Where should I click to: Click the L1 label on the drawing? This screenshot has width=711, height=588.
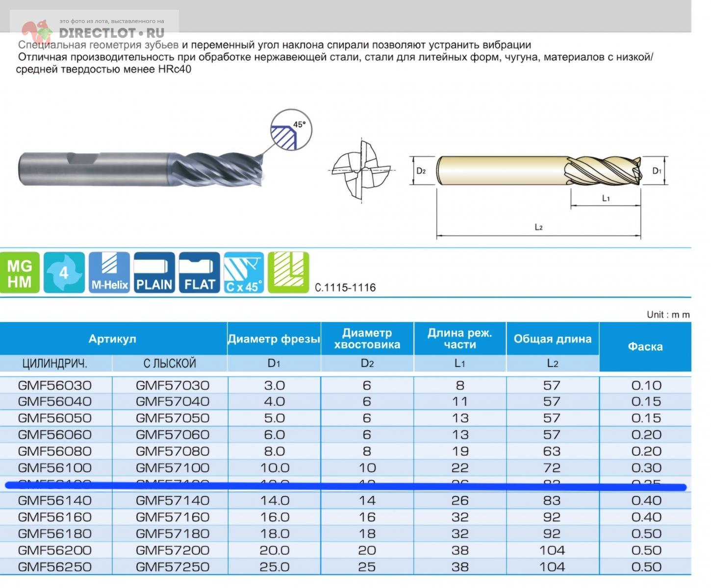[606, 198]
